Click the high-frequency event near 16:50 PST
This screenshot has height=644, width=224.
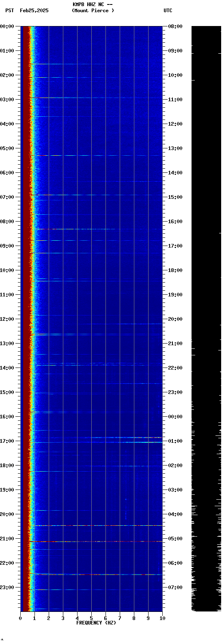click(x=126, y=438)
